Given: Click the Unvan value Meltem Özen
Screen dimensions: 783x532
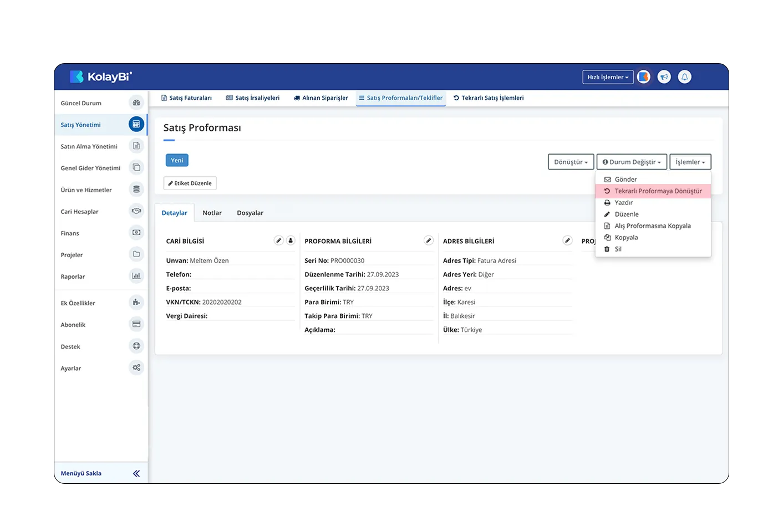Looking at the screenshot, I should click(209, 260).
